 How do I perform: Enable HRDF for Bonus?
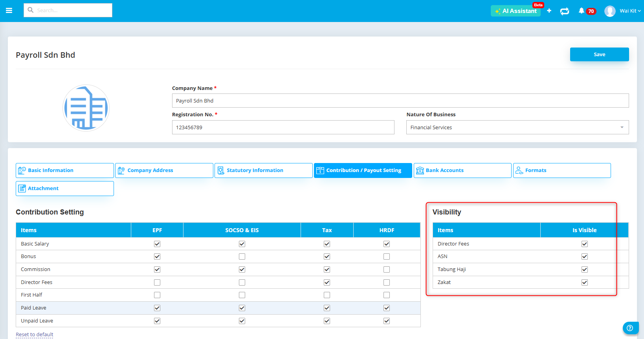[387, 257]
